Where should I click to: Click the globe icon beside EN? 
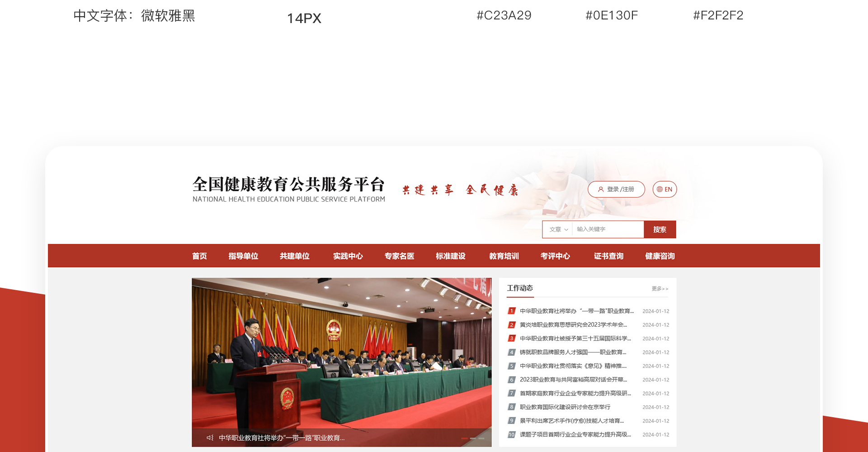[x=660, y=189]
